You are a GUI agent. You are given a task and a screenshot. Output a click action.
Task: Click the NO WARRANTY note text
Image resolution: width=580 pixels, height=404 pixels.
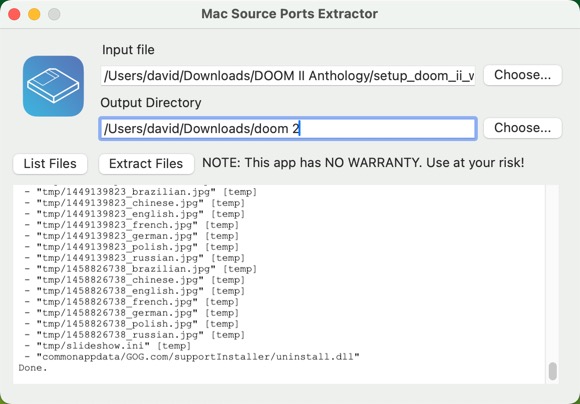coord(363,163)
